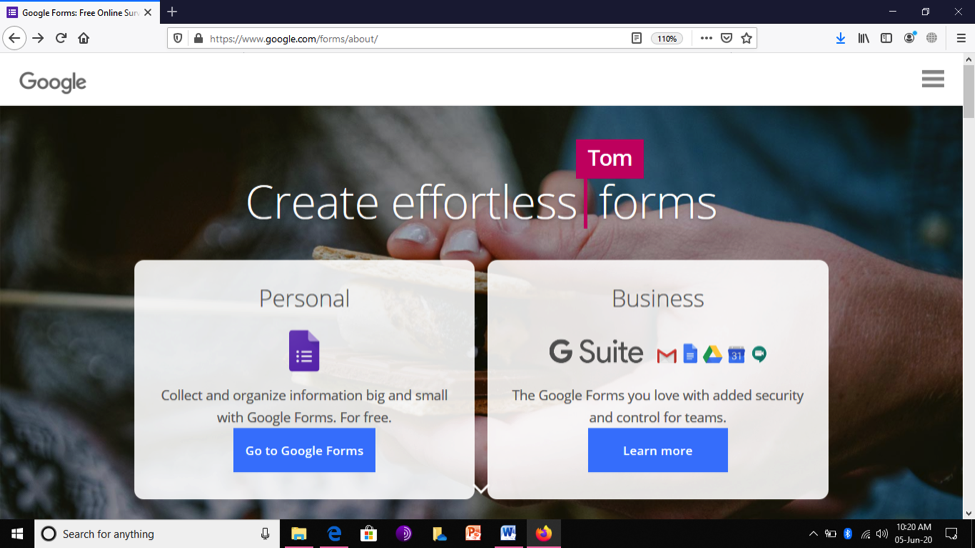Click the Search for anything box
This screenshot has height=549, width=975.
click(x=157, y=533)
